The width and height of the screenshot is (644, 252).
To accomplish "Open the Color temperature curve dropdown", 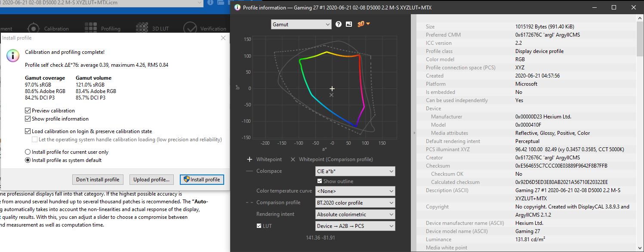I will tap(355, 191).
